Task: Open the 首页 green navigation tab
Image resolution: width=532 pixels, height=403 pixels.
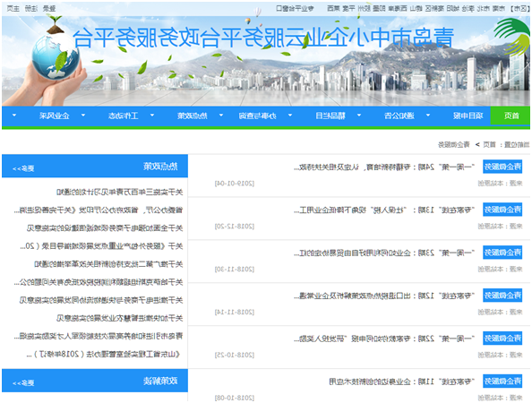Action: coord(510,116)
